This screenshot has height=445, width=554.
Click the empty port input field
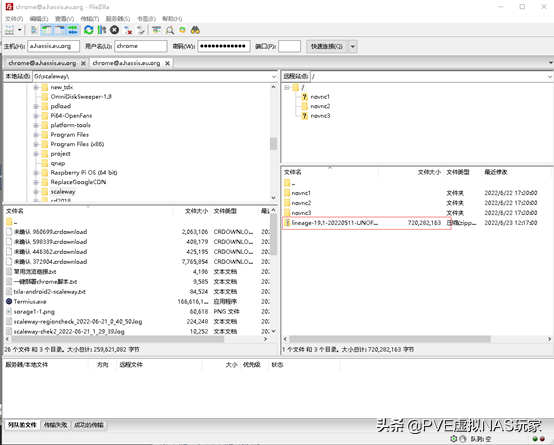coord(289,46)
